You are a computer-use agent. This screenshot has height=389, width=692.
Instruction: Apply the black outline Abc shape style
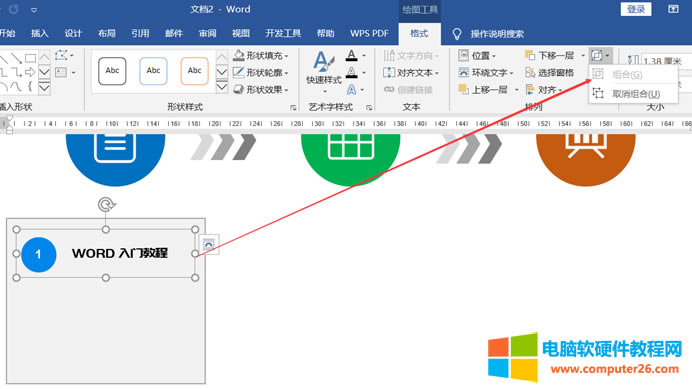coord(112,71)
